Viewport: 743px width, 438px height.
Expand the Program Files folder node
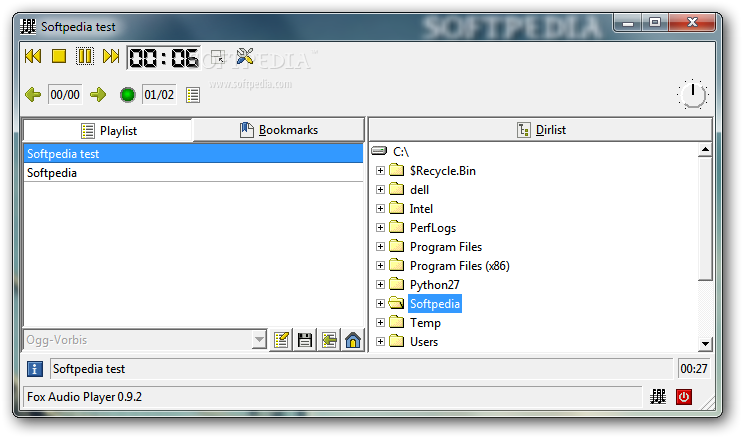click(380, 246)
